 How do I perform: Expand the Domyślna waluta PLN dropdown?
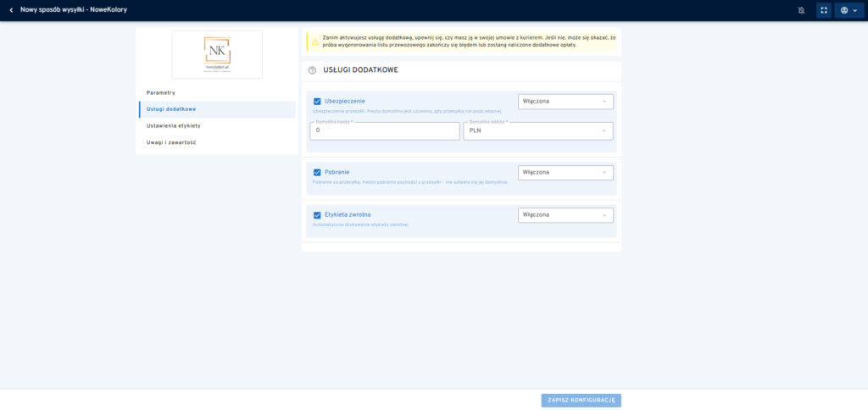coord(538,131)
